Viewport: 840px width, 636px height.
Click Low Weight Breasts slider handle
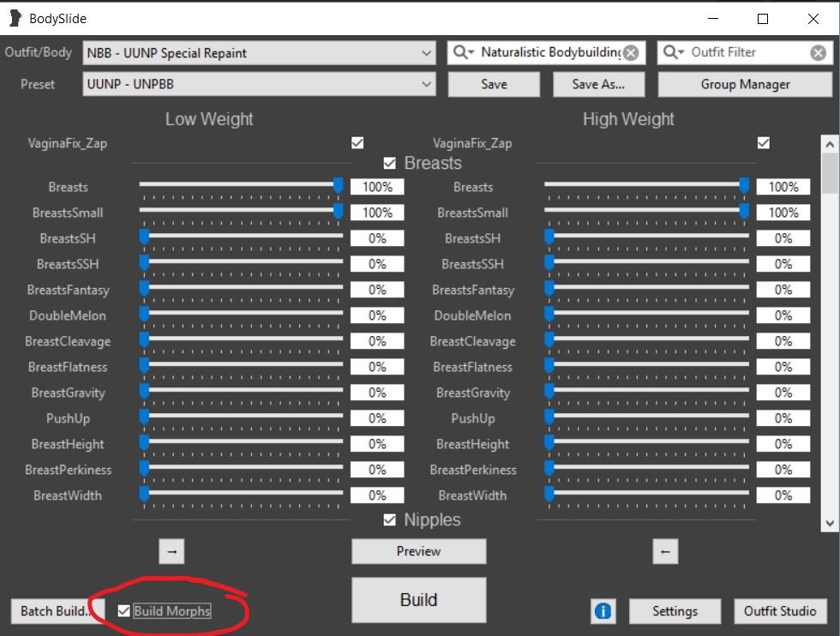[x=338, y=185]
